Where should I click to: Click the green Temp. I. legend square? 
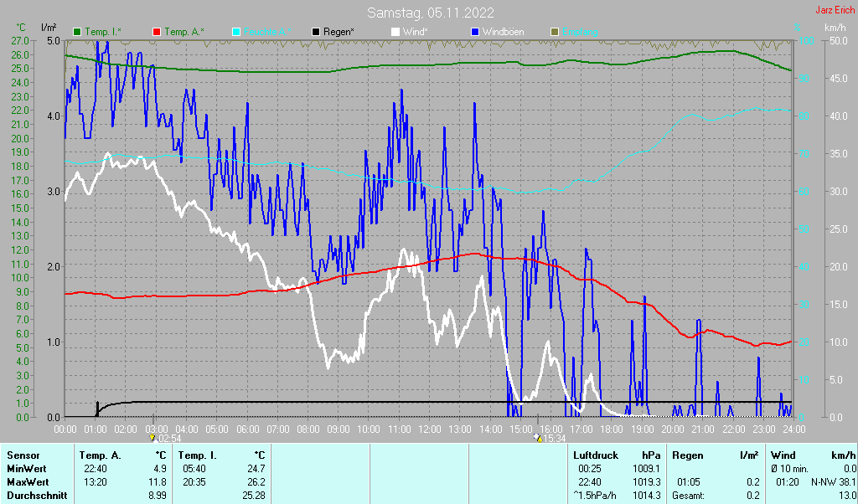click(x=78, y=32)
